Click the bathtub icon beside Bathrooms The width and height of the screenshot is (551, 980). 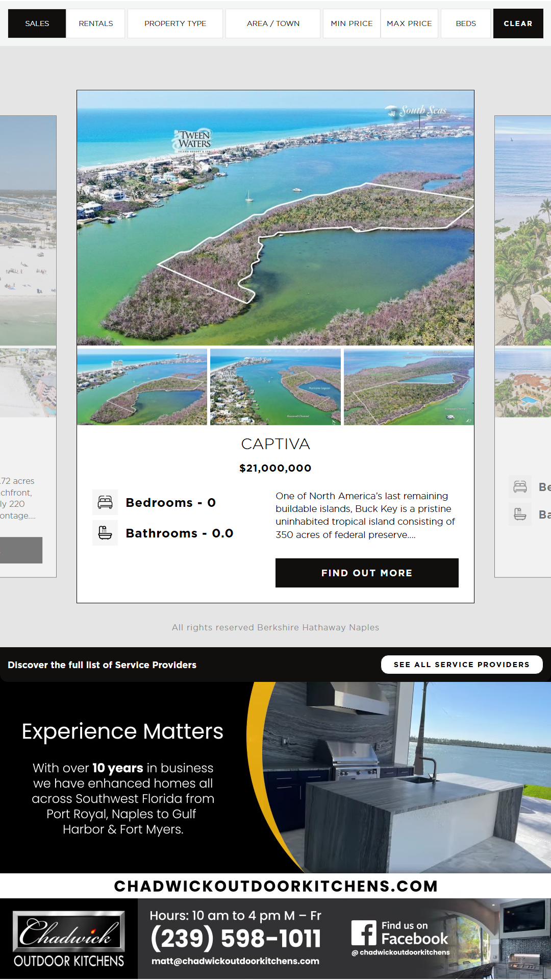pos(105,533)
